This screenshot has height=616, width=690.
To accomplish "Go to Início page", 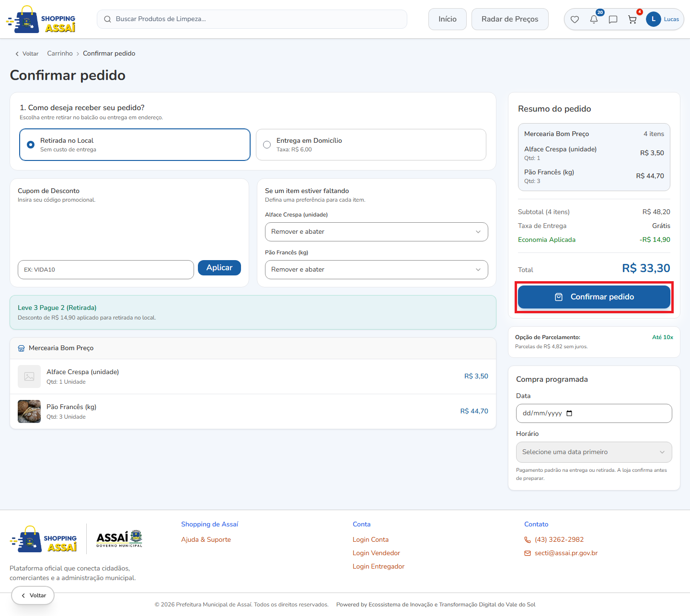I will click(x=448, y=19).
